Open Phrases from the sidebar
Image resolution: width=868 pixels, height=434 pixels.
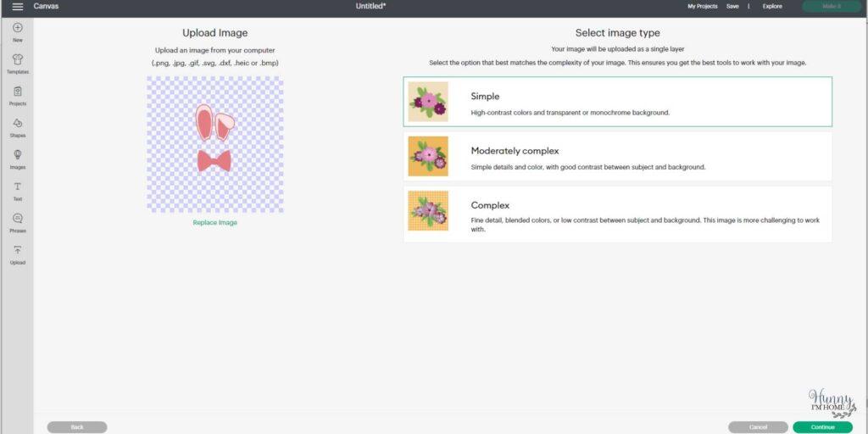18,223
